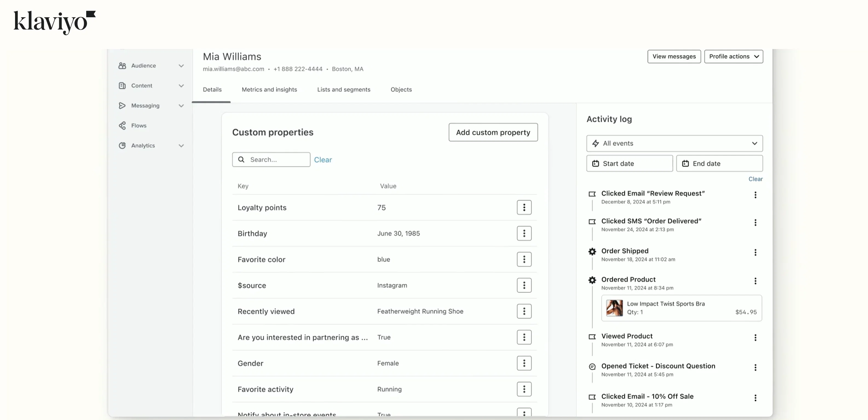Click the flag icon beside Clicked SMS Order Delivered
Viewport: 868px width, 420px height.
592,222
